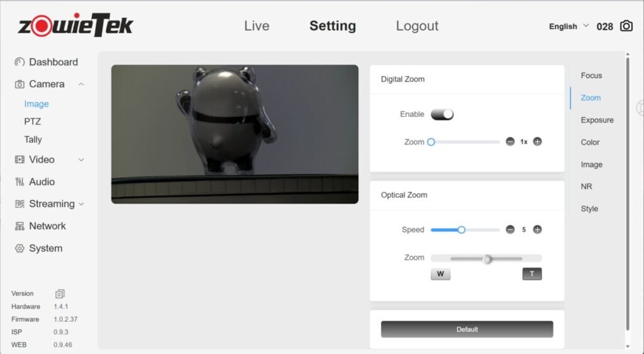Switch to the Live tab
Image resolution: width=644 pixels, height=354 pixels.
257,26
